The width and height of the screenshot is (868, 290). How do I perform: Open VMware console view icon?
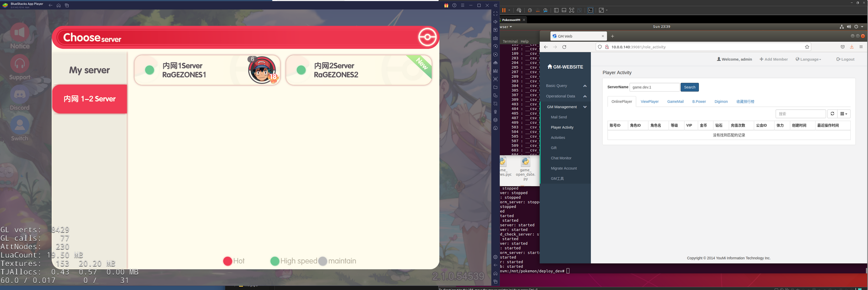coord(590,10)
